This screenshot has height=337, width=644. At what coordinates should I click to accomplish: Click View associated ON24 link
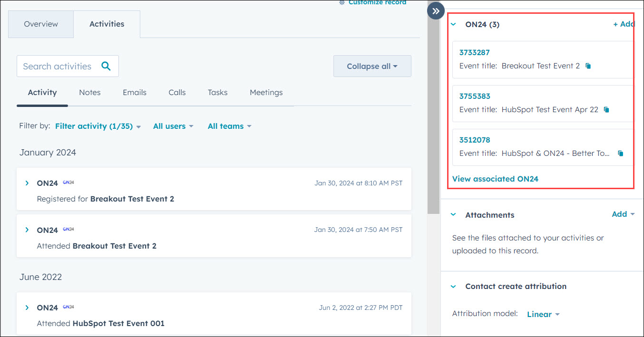(495, 179)
